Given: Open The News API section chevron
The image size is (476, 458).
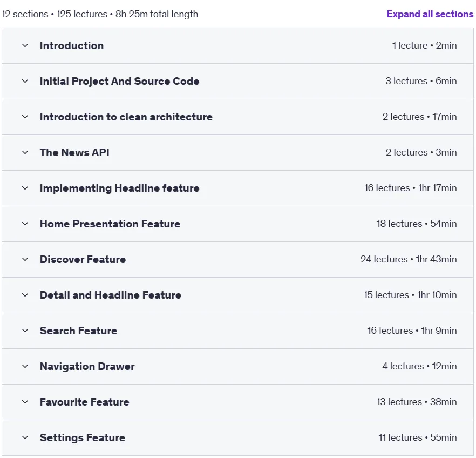Looking at the screenshot, I should pyautogui.click(x=25, y=152).
